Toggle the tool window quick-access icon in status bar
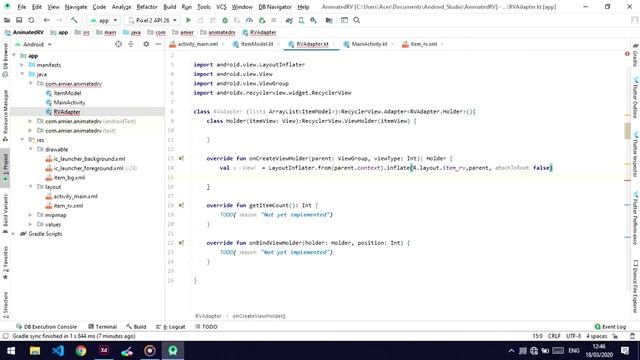This screenshot has width=640, height=360. point(5,336)
